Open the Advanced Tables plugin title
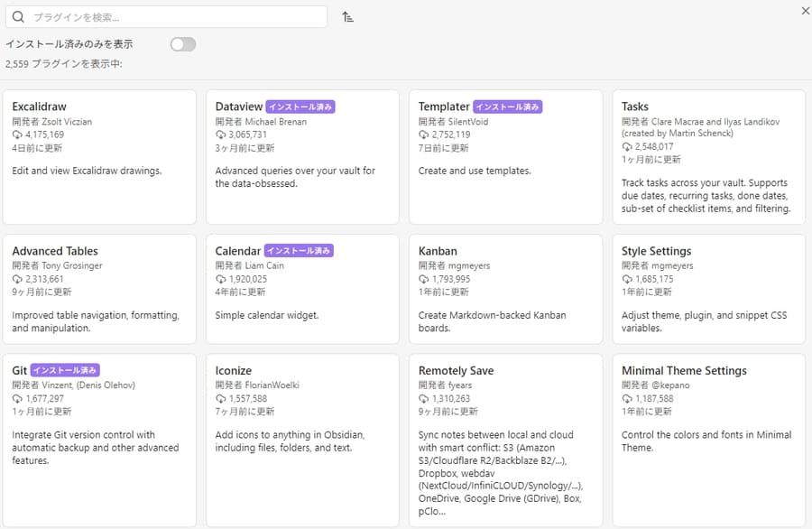812x529 pixels. point(55,251)
